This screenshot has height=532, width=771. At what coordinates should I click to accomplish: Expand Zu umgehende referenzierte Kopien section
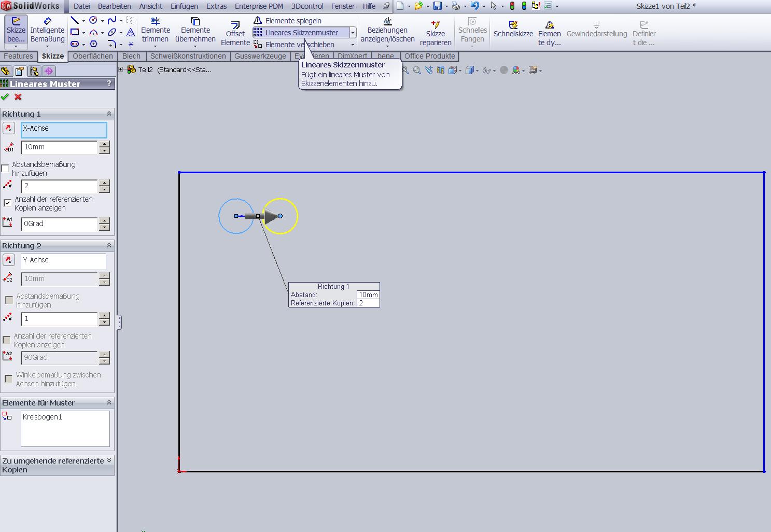[109, 460]
